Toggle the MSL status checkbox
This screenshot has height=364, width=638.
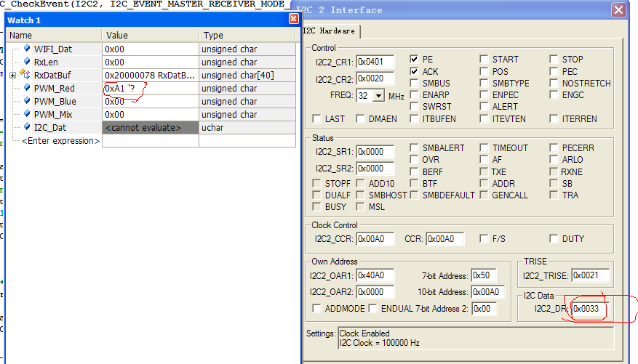click(x=360, y=207)
